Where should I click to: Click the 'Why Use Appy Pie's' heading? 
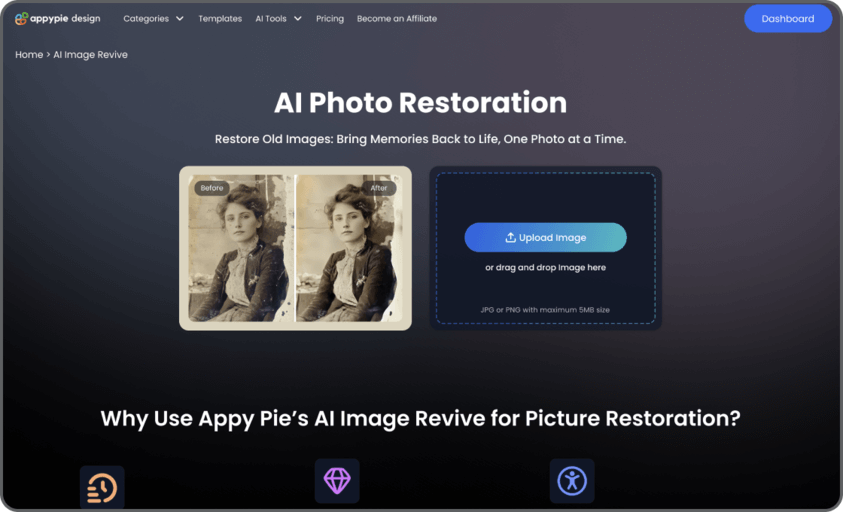[x=420, y=418]
